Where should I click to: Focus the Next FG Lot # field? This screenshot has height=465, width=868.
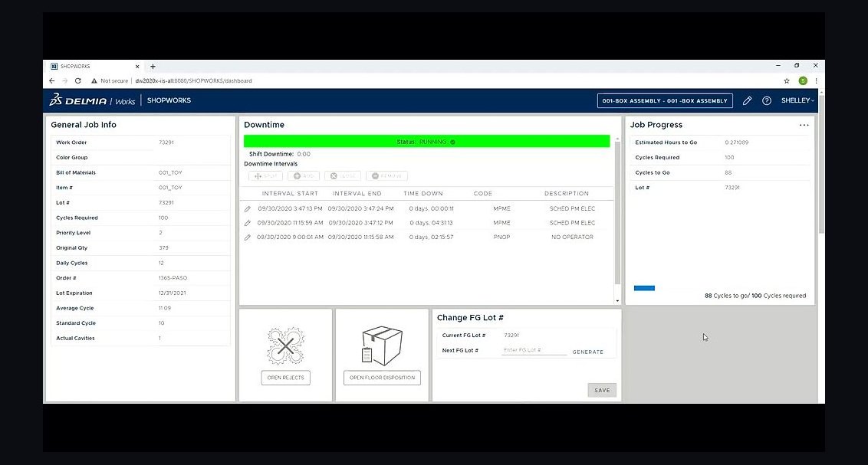pos(534,351)
